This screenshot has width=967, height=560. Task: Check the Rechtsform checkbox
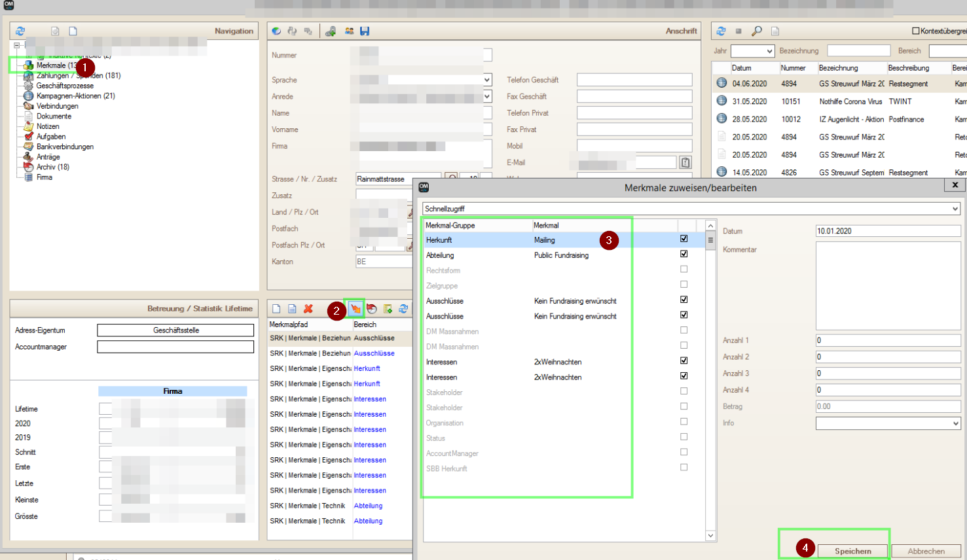point(684,269)
